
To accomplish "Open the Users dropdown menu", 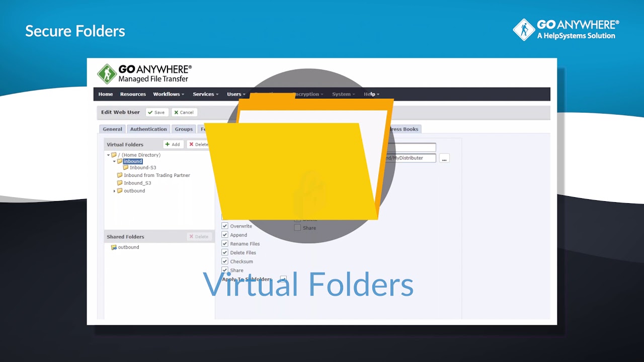I will pos(236,94).
